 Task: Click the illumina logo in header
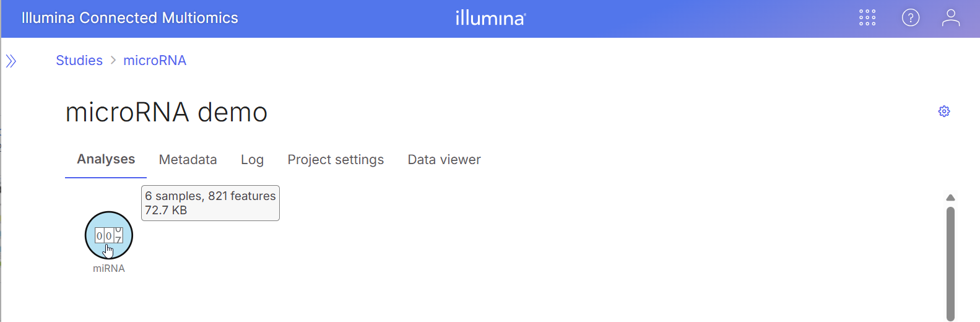click(490, 18)
